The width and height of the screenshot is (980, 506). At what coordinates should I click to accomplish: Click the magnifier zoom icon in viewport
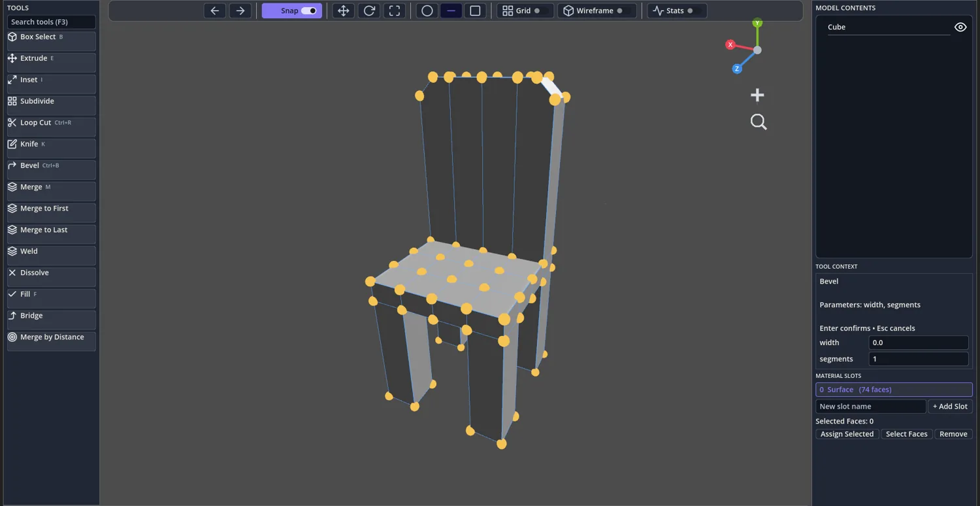coord(759,122)
